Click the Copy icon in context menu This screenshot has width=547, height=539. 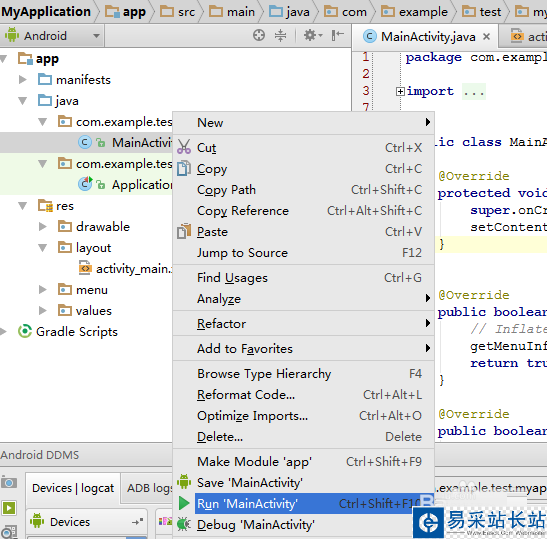pos(184,168)
